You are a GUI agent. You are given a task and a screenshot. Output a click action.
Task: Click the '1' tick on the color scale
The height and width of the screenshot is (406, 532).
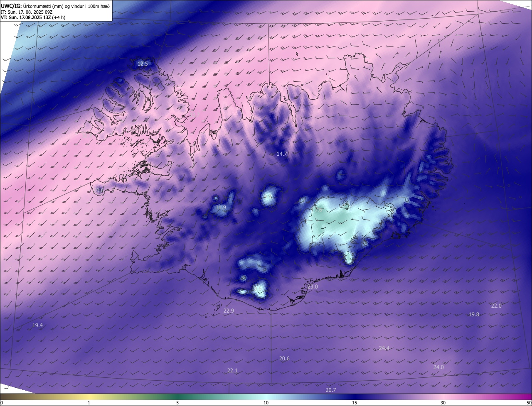pyautogui.click(x=89, y=403)
